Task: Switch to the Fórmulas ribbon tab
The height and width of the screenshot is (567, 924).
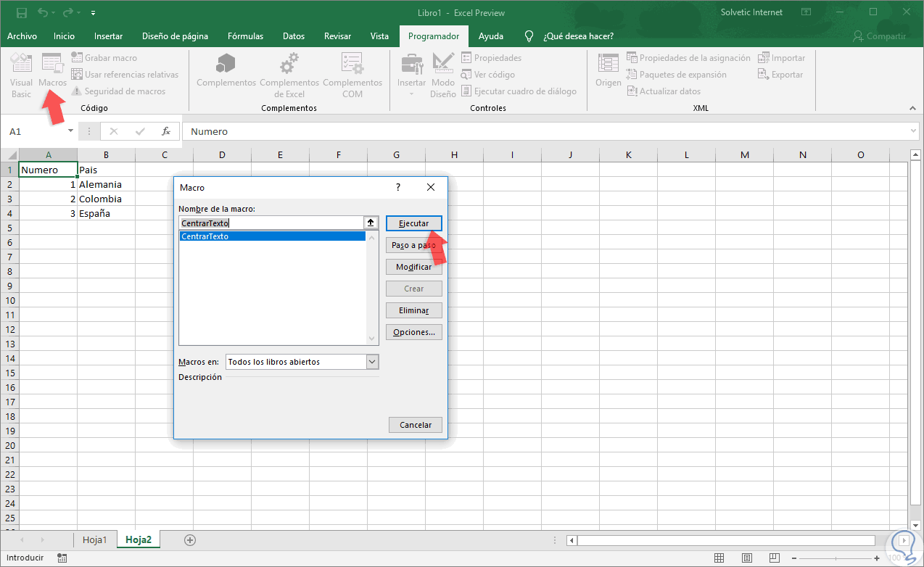Action: pos(244,36)
